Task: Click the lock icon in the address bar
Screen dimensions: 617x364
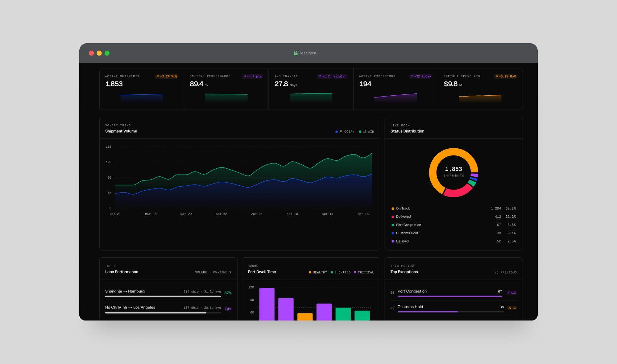Action: pyautogui.click(x=295, y=53)
